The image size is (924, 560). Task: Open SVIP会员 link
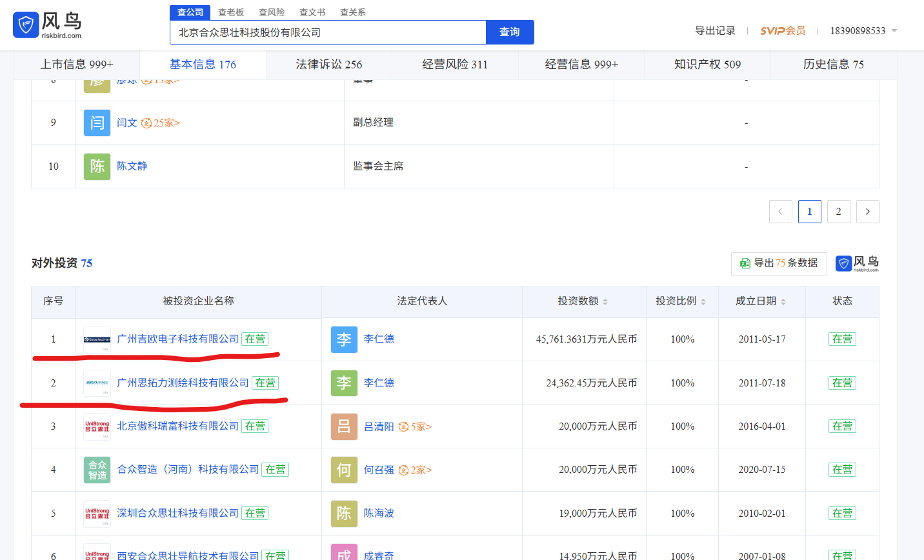[x=783, y=31]
